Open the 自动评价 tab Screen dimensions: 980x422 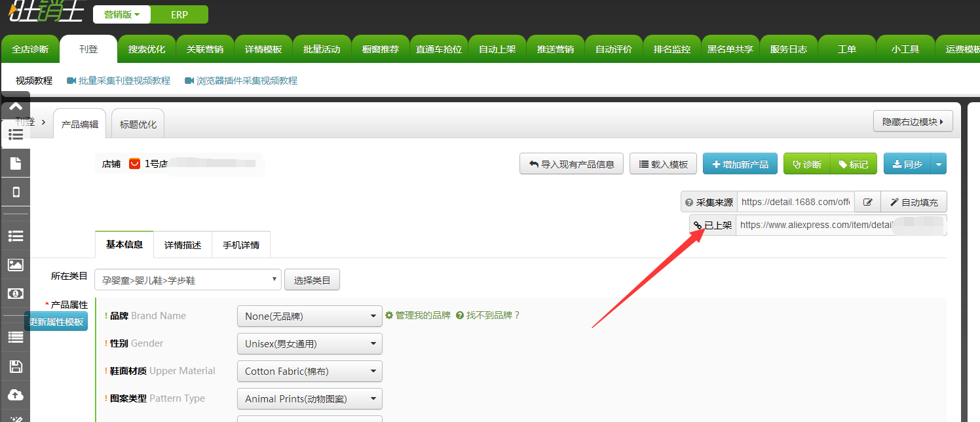(x=614, y=49)
